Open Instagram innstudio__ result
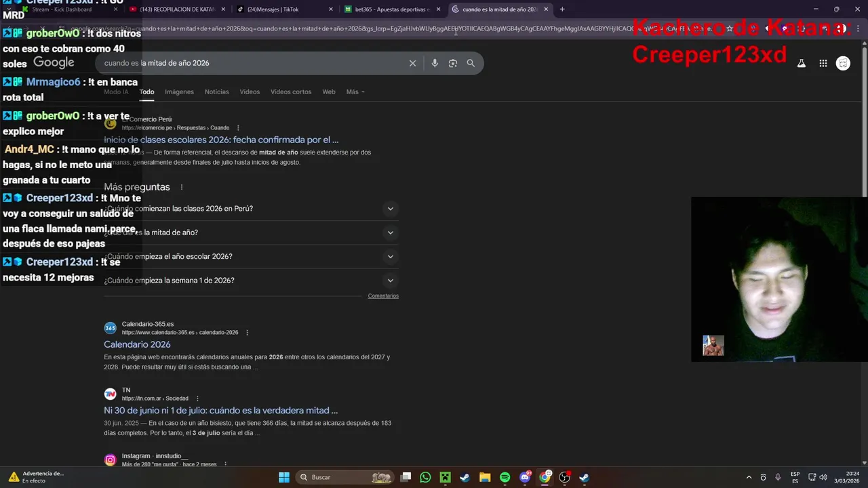868x488 pixels. 155,456
